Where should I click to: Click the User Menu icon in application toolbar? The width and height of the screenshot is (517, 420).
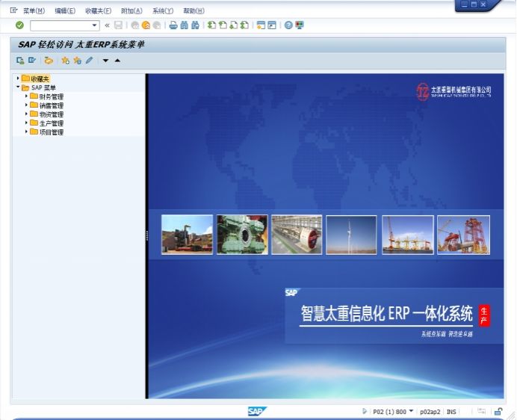pyautogui.click(x=20, y=61)
